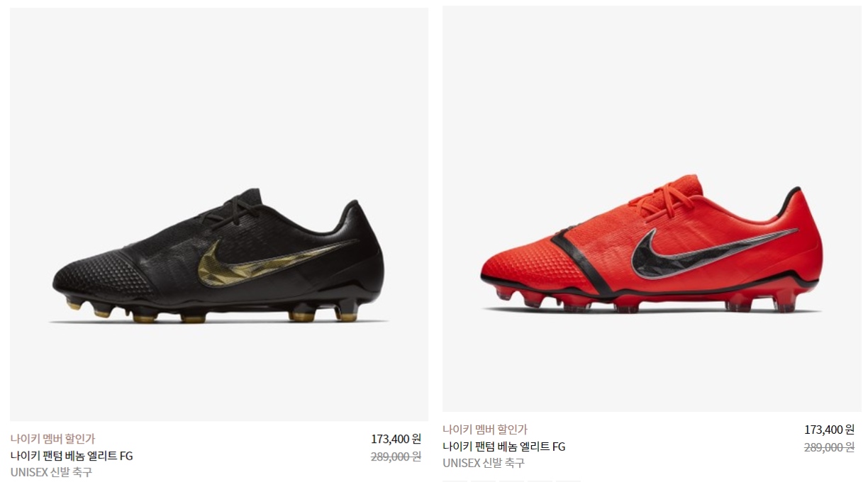Click the left product title 나이키 팬텀 베놈 엘리트 FG
Viewport: 868px width, 482px height.
point(72,456)
